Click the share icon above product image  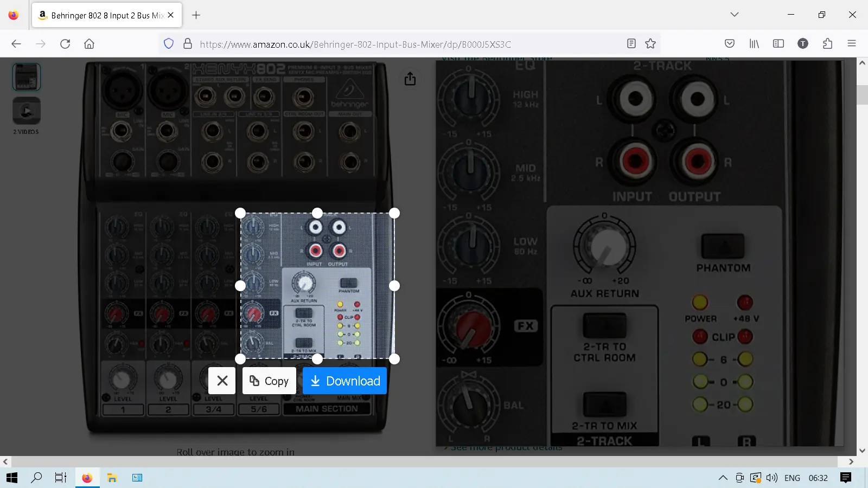[410, 79]
